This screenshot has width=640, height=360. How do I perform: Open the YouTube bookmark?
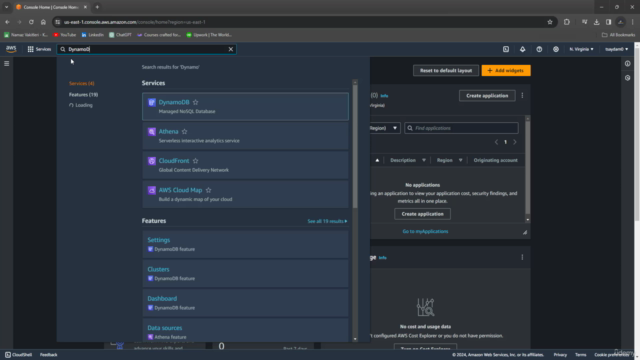[65, 35]
